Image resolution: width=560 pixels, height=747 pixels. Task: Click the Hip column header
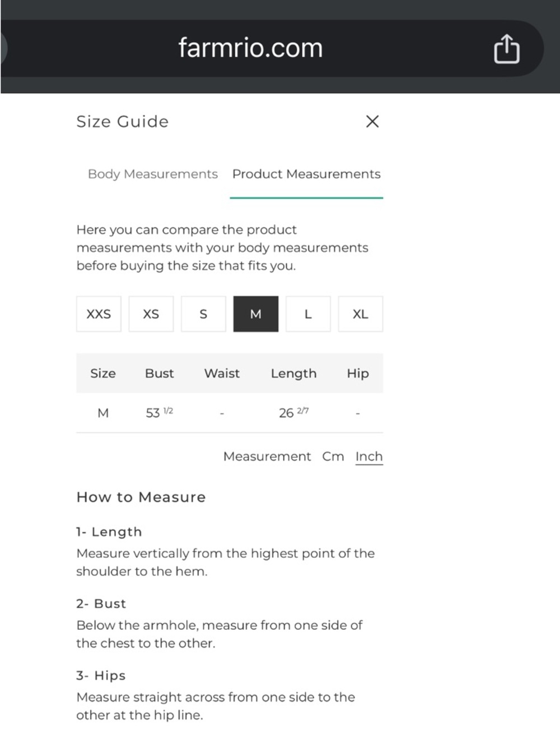(x=358, y=374)
